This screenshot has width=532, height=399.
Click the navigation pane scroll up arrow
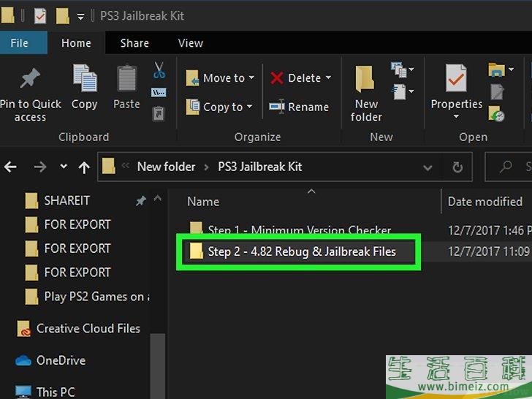pyautogui.click(x=157, y=198)
